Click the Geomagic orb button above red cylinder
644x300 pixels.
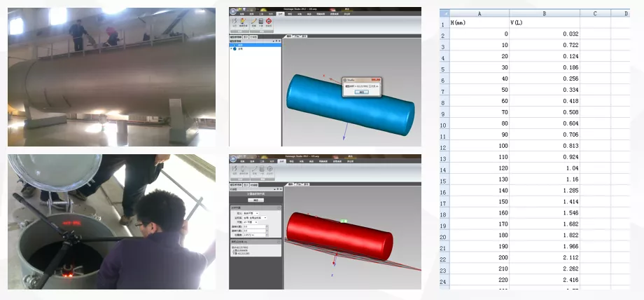pyautogui.click(x=234, y=159)
